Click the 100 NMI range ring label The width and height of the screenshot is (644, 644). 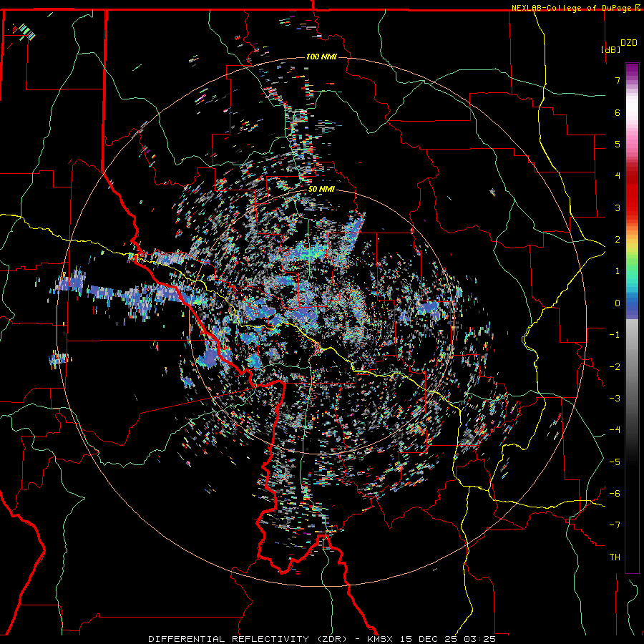[321, 57]
